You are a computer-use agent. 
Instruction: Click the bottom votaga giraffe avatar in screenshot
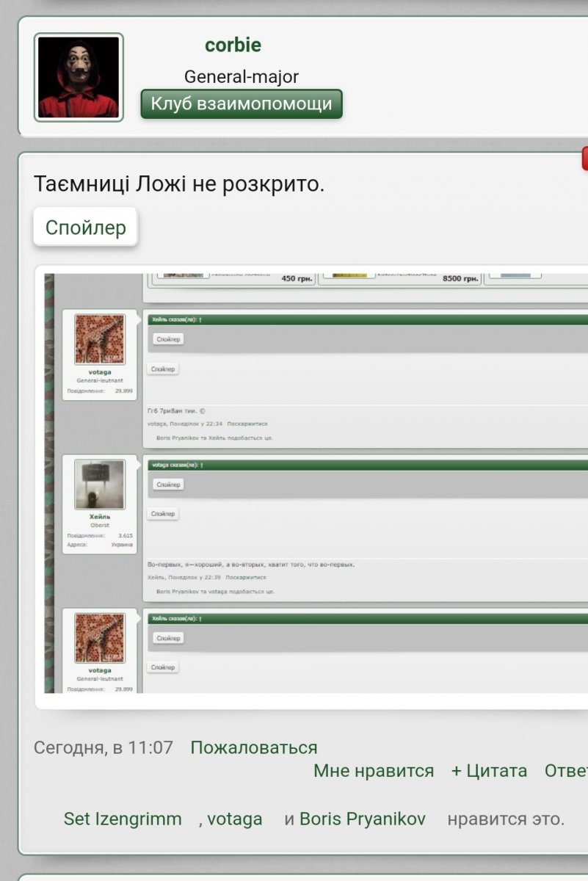pos(100,638)
